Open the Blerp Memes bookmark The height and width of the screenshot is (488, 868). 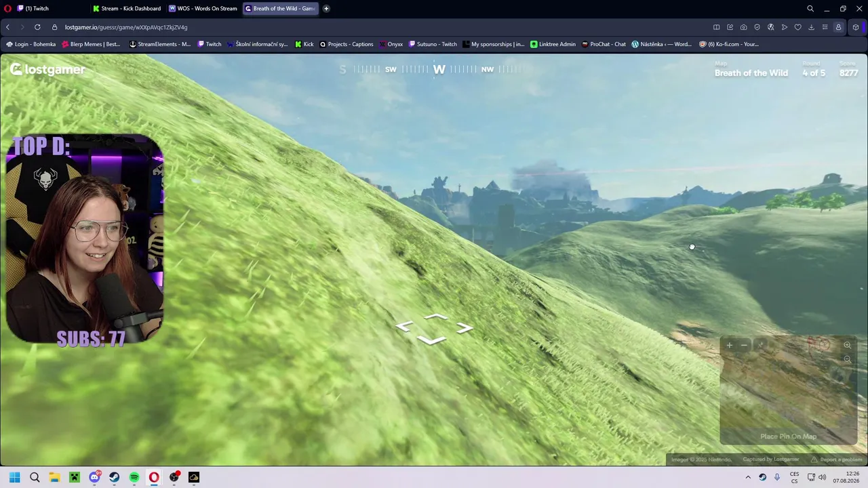point(91,44)
